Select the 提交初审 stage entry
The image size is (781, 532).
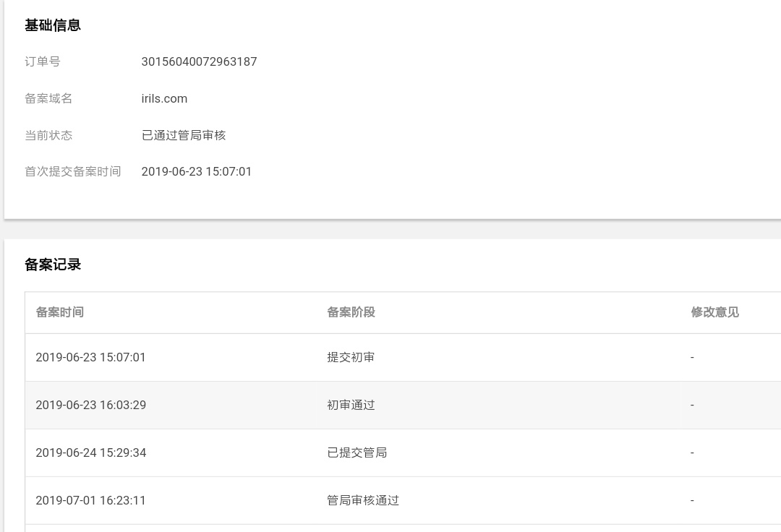pos(351,357)
